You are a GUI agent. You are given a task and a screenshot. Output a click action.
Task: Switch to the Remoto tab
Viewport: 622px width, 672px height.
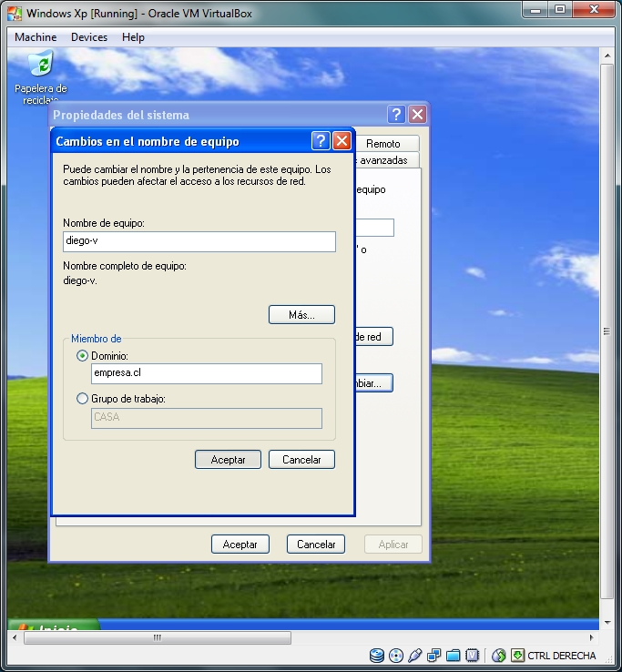[387, 144]
